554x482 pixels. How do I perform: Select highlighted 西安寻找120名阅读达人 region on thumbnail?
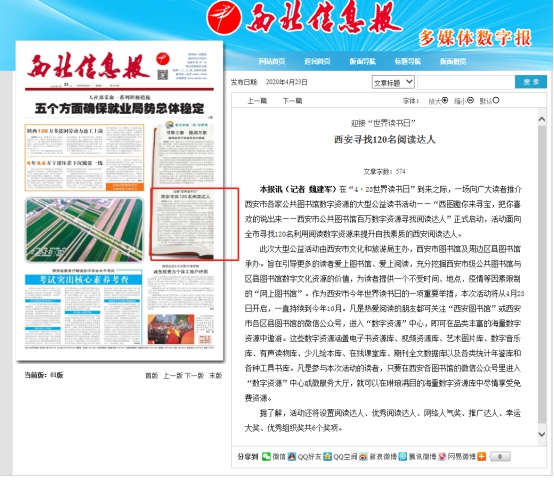coord(195,224)
